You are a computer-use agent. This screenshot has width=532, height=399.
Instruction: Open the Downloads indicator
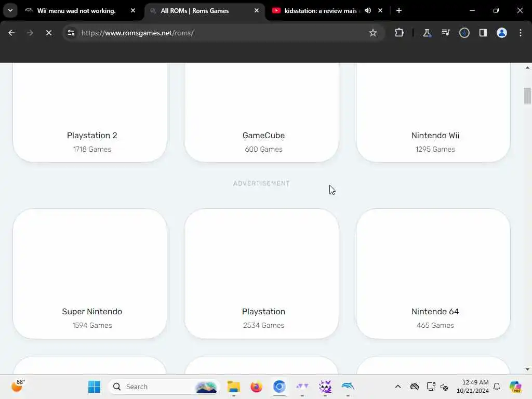(464, 33)
